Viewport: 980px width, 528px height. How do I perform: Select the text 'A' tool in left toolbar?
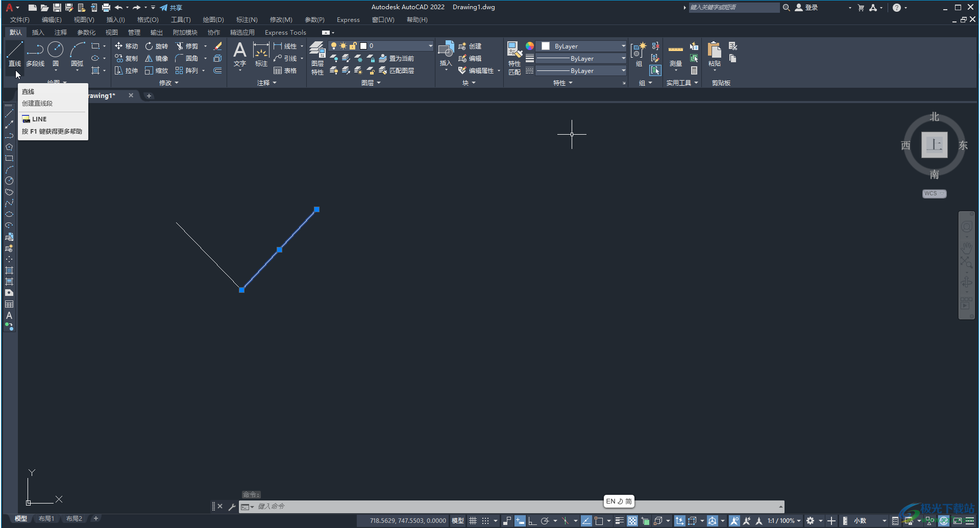point(9,315)
